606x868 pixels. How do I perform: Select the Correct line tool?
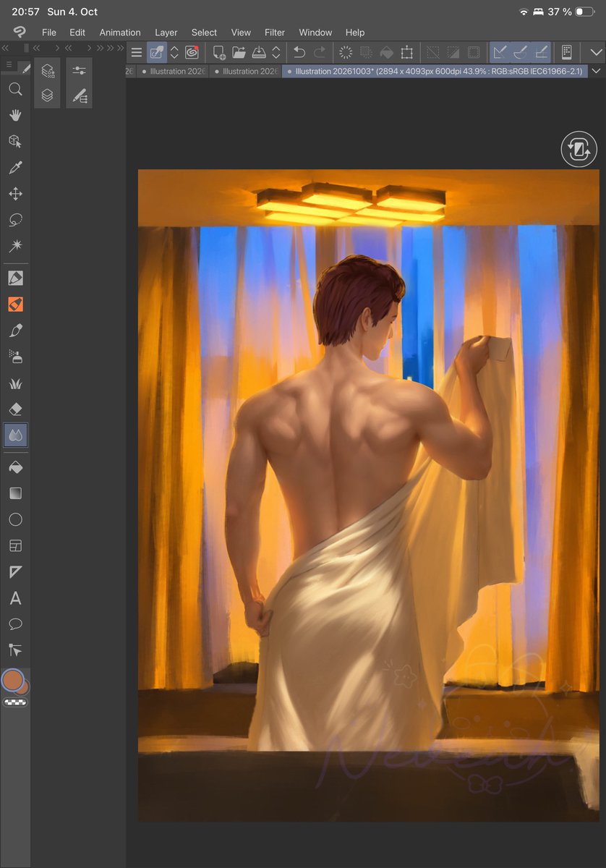pos(15,650)
